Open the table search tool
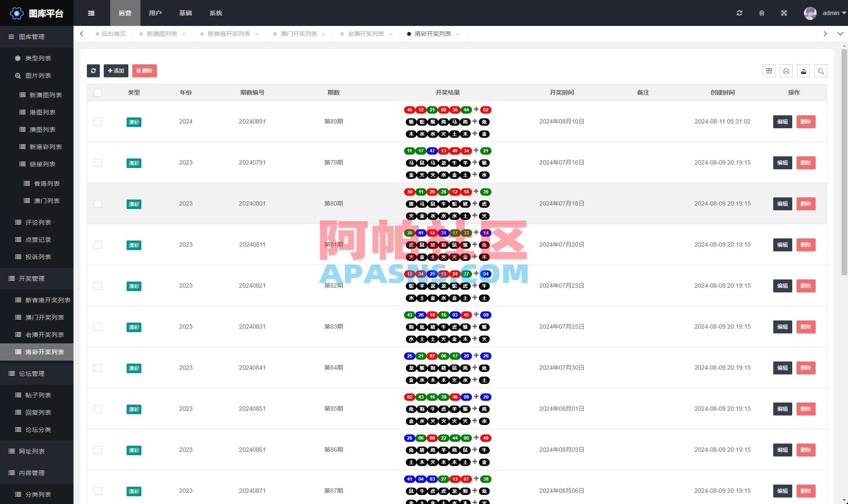This screenshot has width=848, height=504. tap(821, 71)
